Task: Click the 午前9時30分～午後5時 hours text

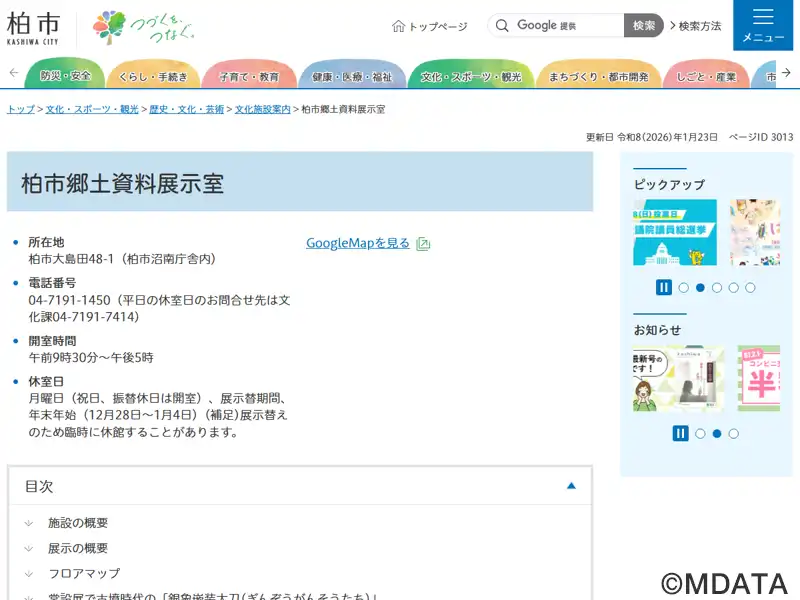Action: (91, 358)
